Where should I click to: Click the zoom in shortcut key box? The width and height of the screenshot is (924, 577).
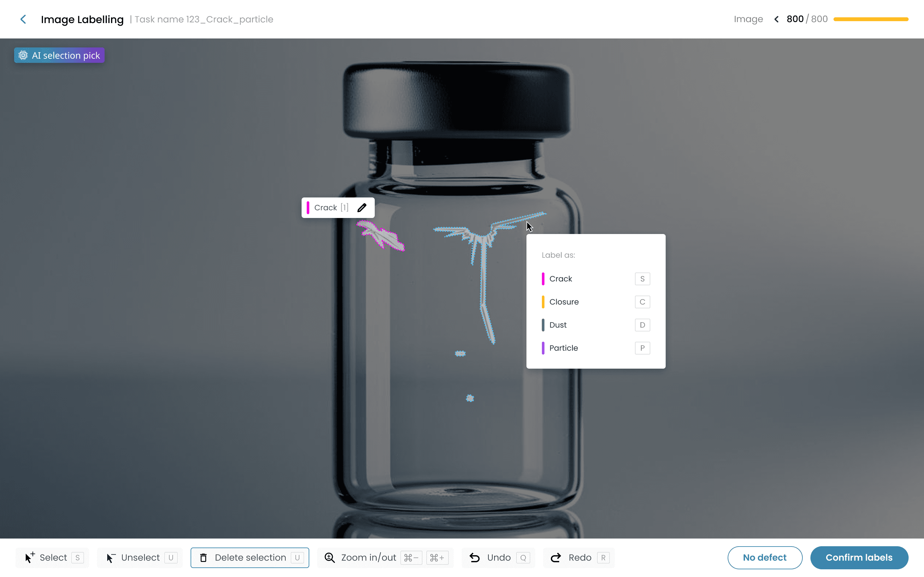(437, 557)
